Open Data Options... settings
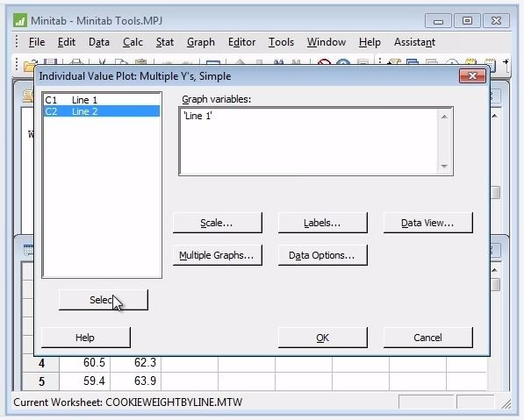The height and width of the screenshot is (420, 524). pyautogui.click(x=322, y=255)
